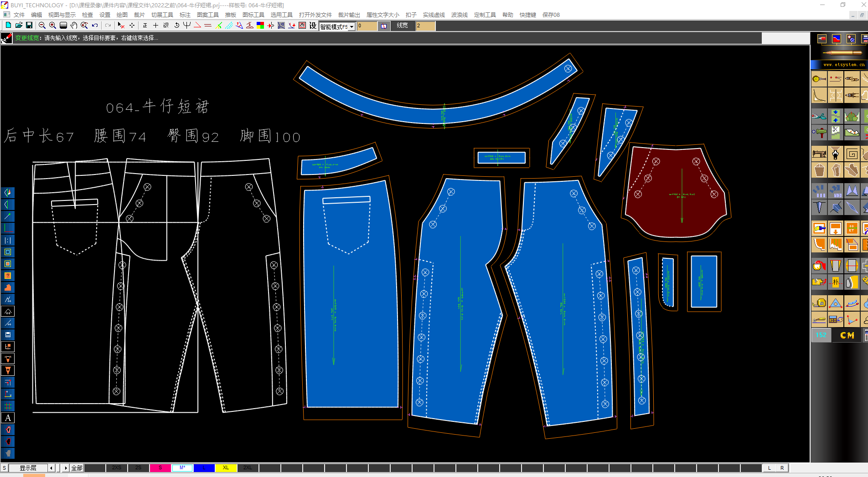The width and height of the screenshot is (868, 477).
Task: Click the left arrow beside 显示层
Action: click(x=51, y=468)
